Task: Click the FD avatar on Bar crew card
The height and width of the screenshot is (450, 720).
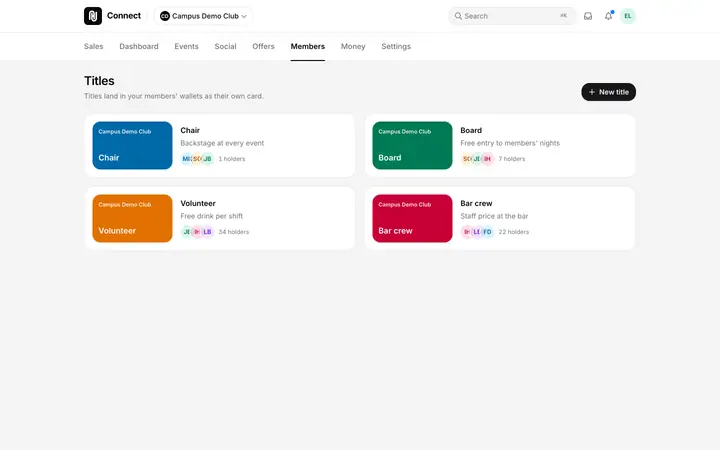Action: [488, 232]
